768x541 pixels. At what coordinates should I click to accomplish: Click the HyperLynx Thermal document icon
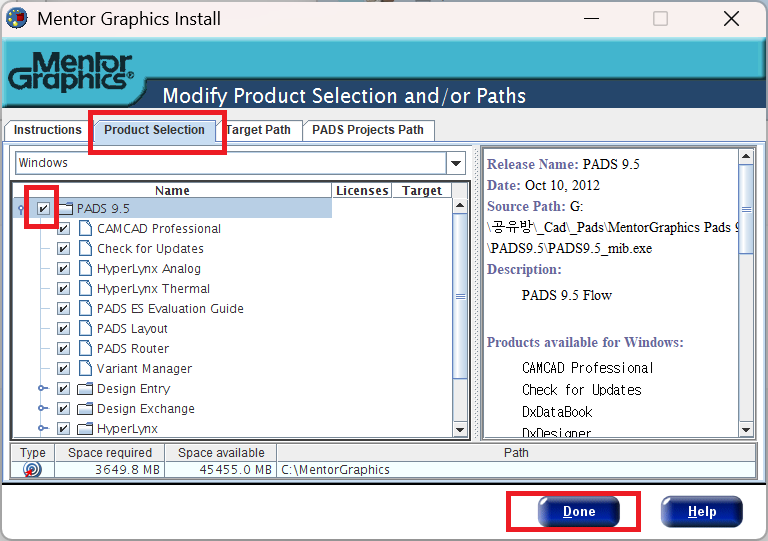coord(85,288)
